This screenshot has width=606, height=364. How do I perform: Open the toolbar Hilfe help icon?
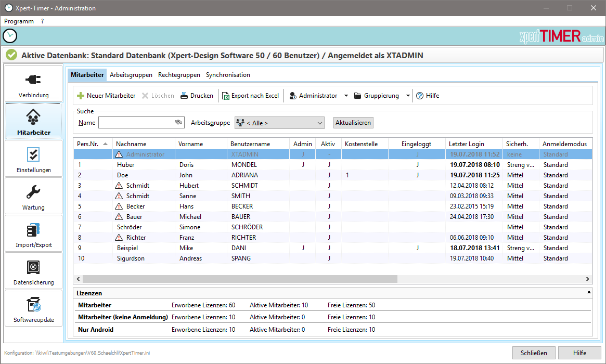pos(420,96)
